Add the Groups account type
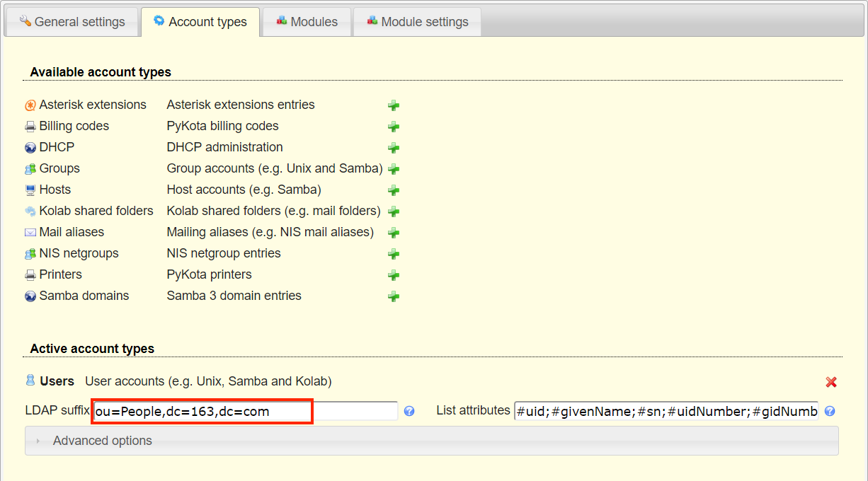The height and width of the screenshot is (481, 868). coord(394,169)
